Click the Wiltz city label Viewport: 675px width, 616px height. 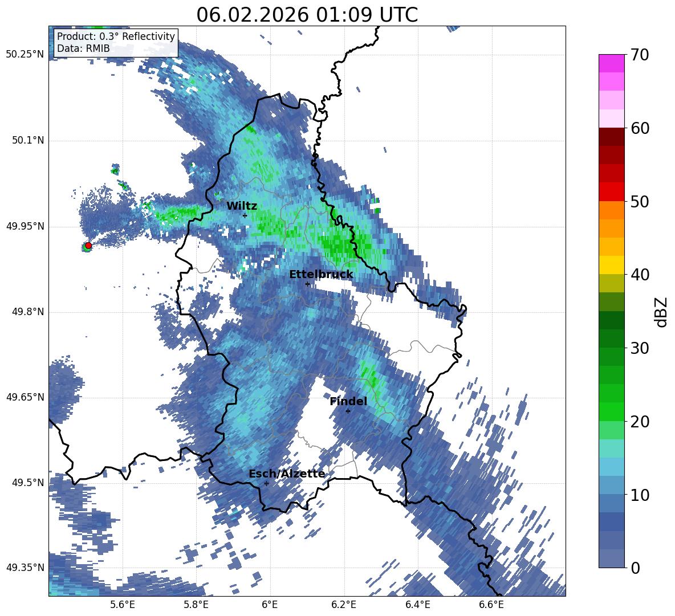[x=242, y=206]
